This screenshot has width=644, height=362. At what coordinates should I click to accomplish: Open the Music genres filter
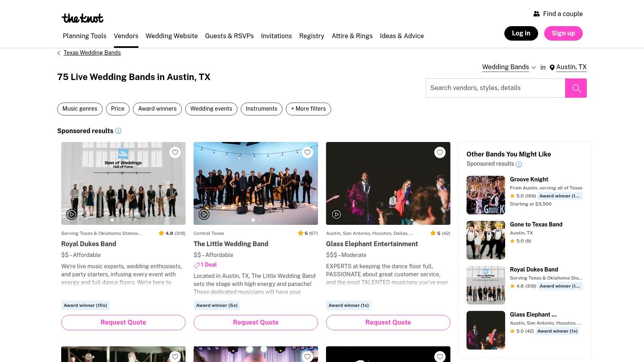click(80, 109)
